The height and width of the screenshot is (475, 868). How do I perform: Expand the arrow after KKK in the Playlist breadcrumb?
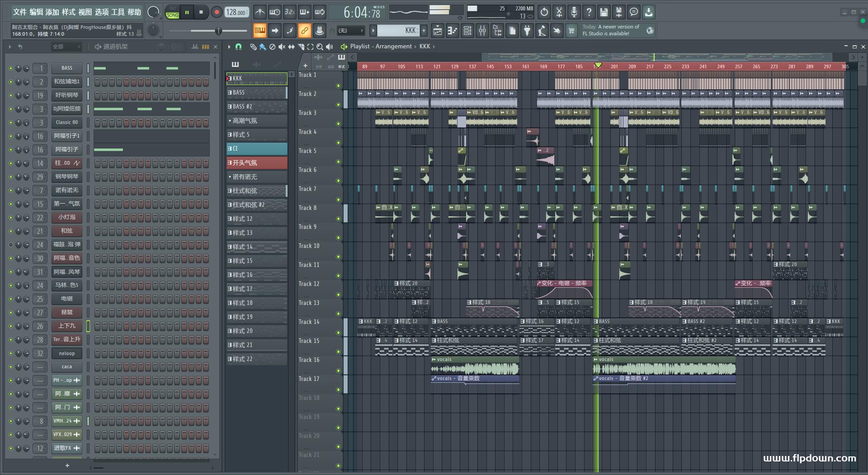click(434, 47)
